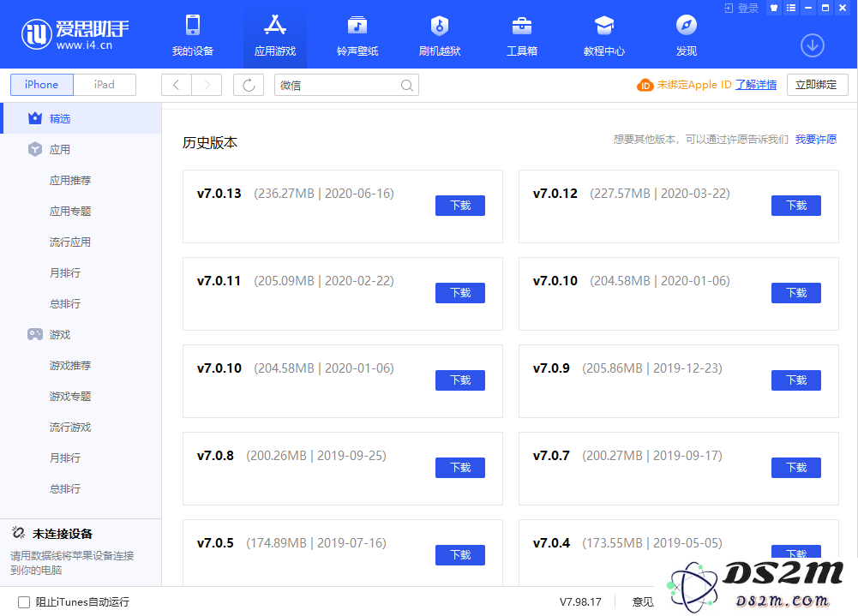Download version v7.0.11
Screen dimensions: 858x616
(x=460, y=293)
